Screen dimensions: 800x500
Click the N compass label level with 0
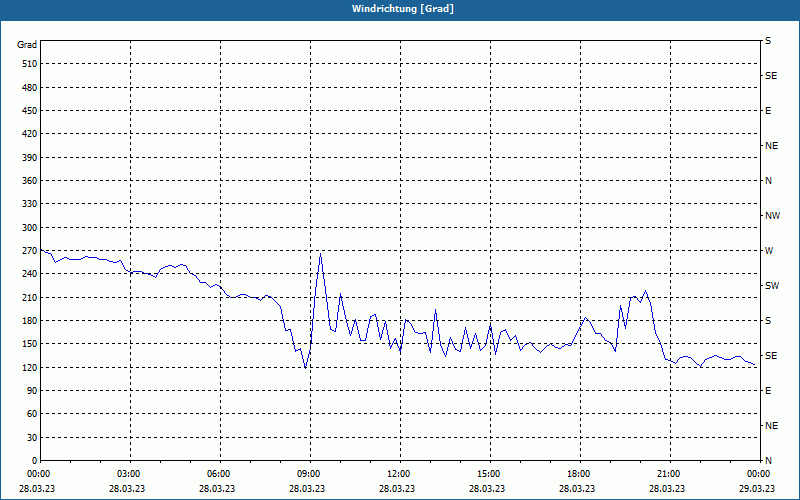point(768,461)
